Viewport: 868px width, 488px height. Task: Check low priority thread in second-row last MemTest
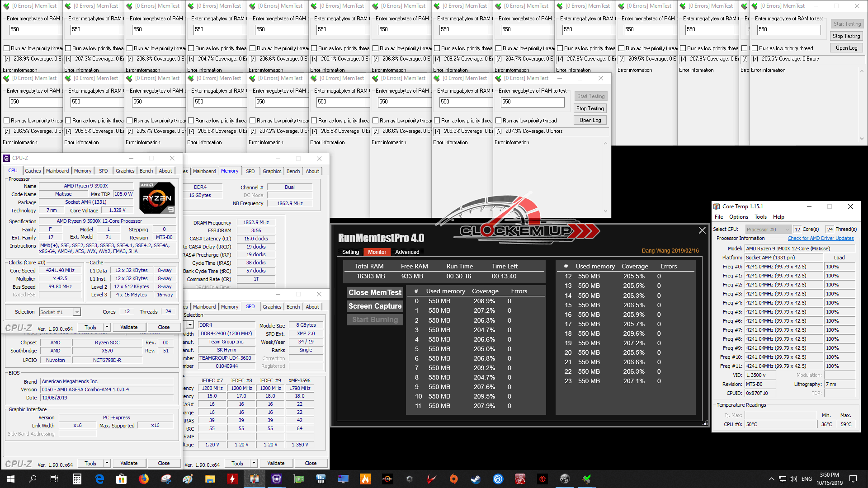(x=499, y=121)
